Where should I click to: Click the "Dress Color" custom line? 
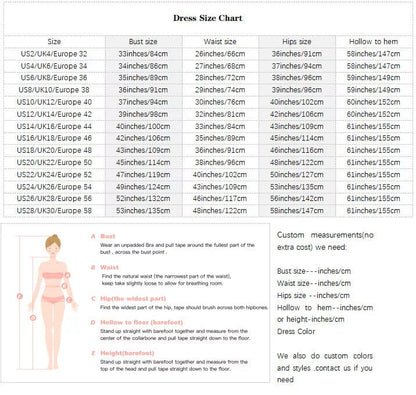[x=296, y=331]
